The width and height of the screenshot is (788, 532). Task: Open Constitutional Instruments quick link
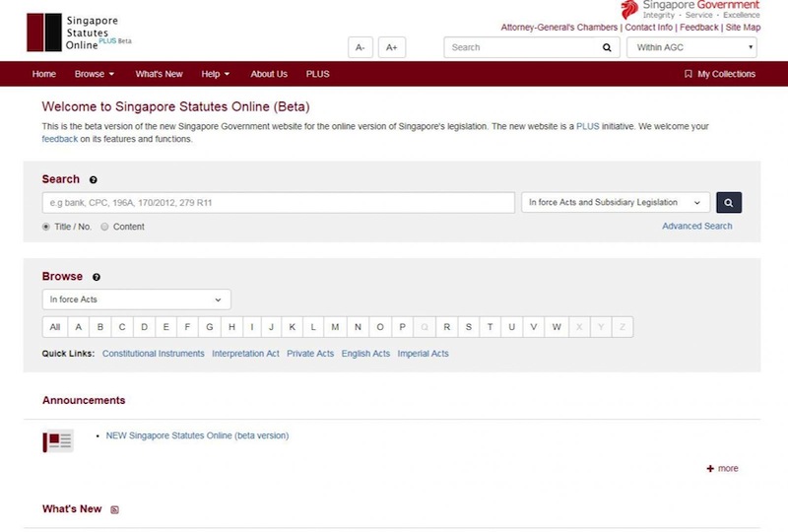coord(154,354)
